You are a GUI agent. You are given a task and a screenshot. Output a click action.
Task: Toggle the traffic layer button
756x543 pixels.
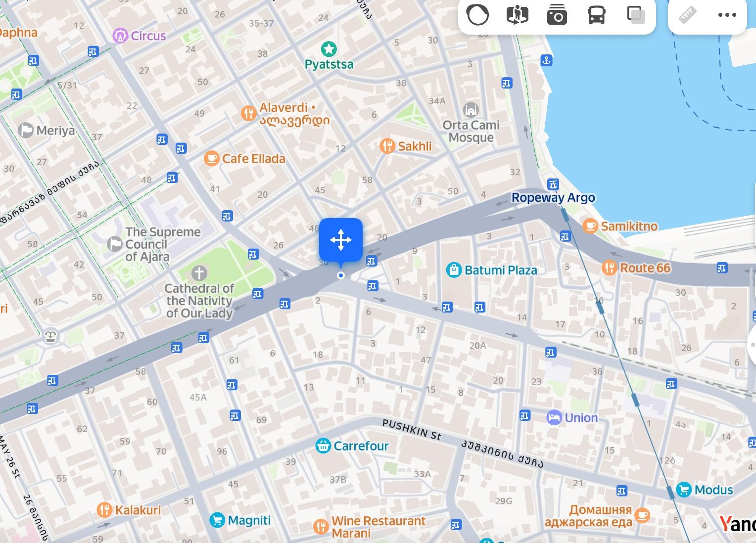(477, 15)
